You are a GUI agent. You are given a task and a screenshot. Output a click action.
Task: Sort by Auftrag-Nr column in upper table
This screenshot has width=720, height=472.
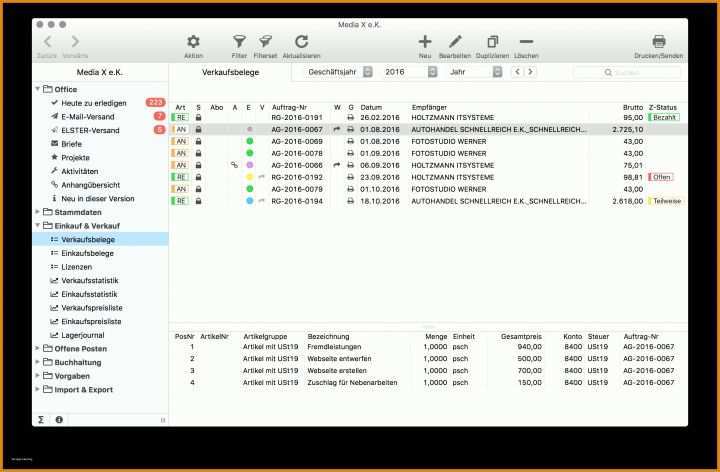point(289,107)
